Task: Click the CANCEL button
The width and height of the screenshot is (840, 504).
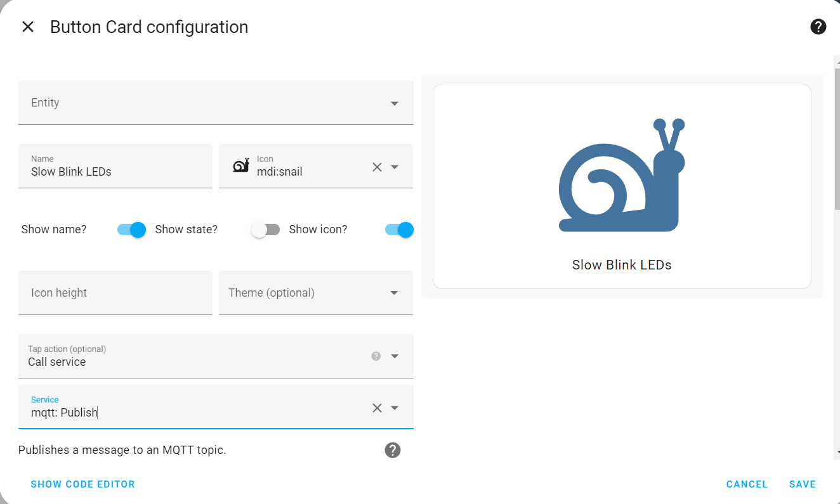Action: [747, 484]
